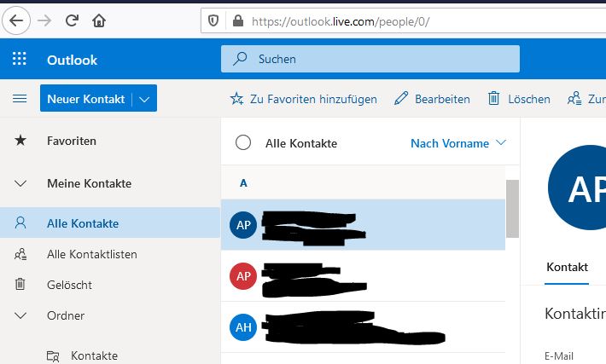Reload the page in browser
The width and height of the screenshot is (606, 364).
click(72, 20)
